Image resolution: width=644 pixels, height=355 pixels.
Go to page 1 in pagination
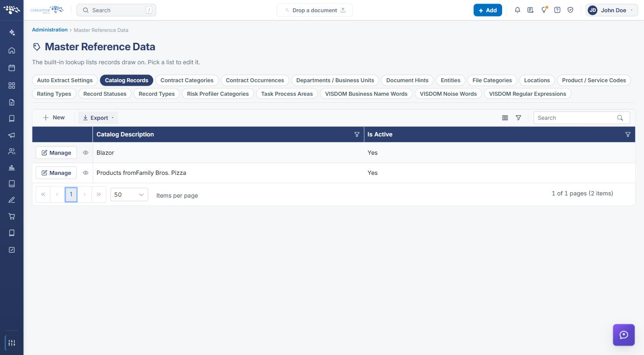(x=71, y=195)
